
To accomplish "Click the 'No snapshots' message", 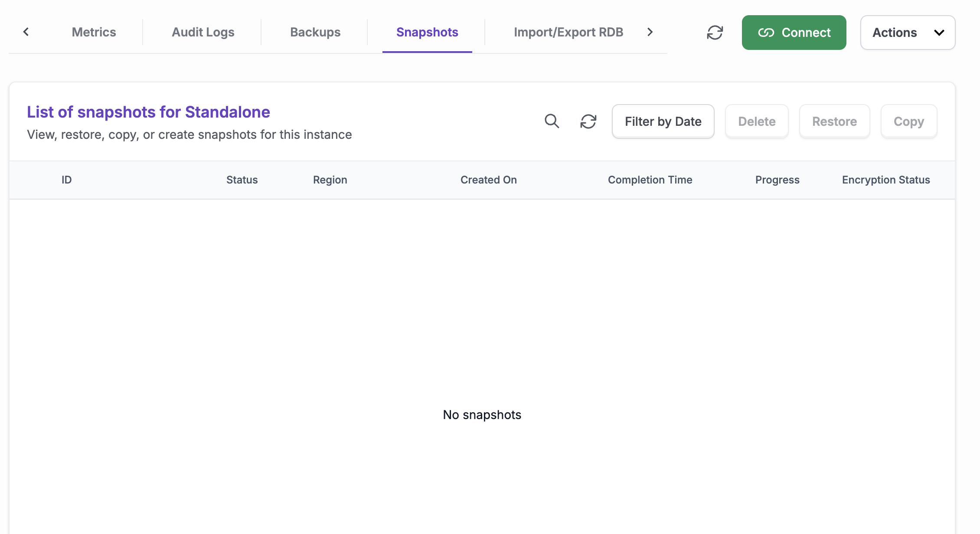I will point(482,415).
